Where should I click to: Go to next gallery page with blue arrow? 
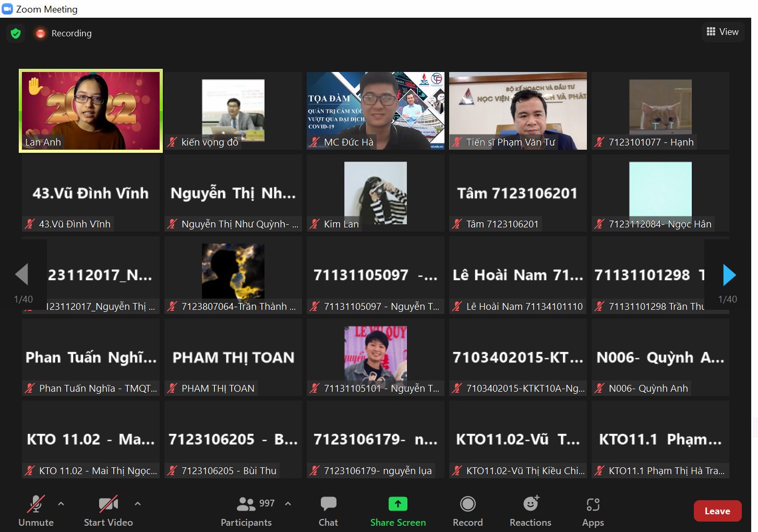pyautogui.click(x=729, y=275)
